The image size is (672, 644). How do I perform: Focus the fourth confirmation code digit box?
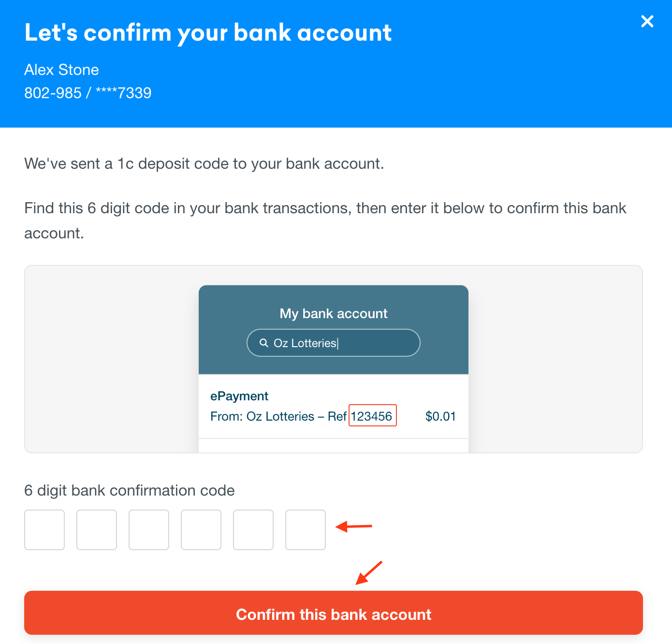pos(201,530)
